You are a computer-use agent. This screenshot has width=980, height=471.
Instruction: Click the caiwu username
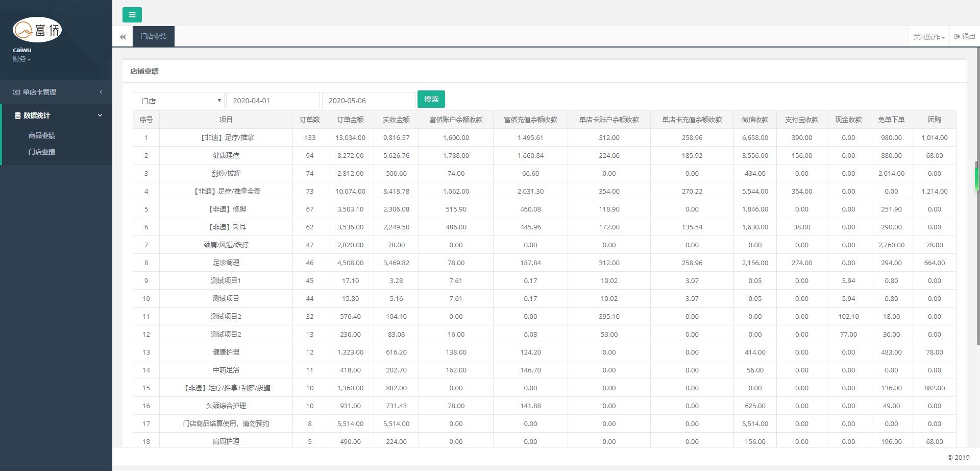click(x=22, y=50)
